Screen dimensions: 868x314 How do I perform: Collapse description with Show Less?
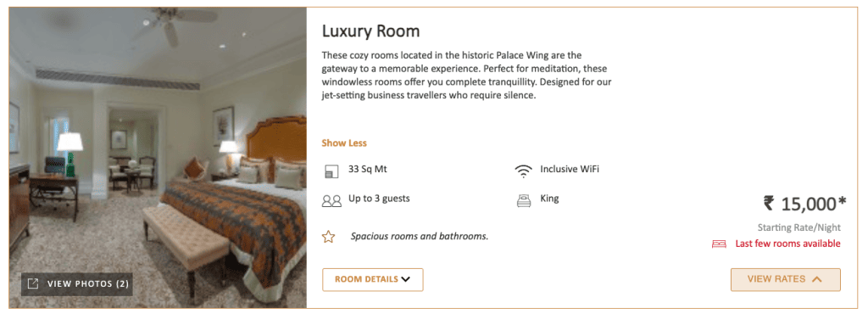pos(344,143)
